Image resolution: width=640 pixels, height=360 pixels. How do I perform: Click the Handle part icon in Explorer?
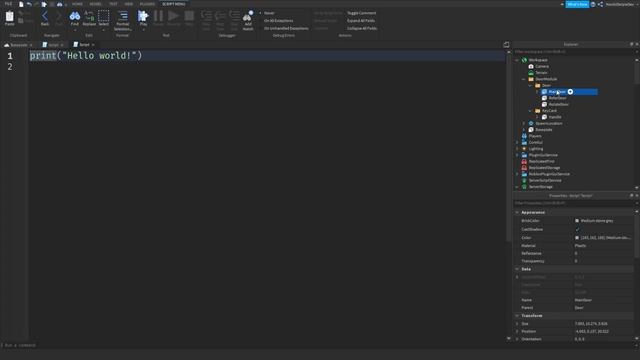544,117
